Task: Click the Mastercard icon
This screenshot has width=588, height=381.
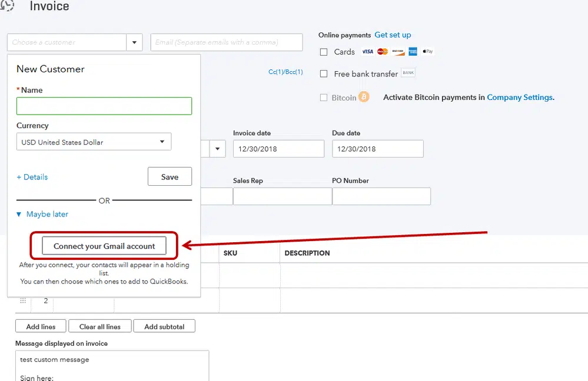Action: click(x=383, y=52)
